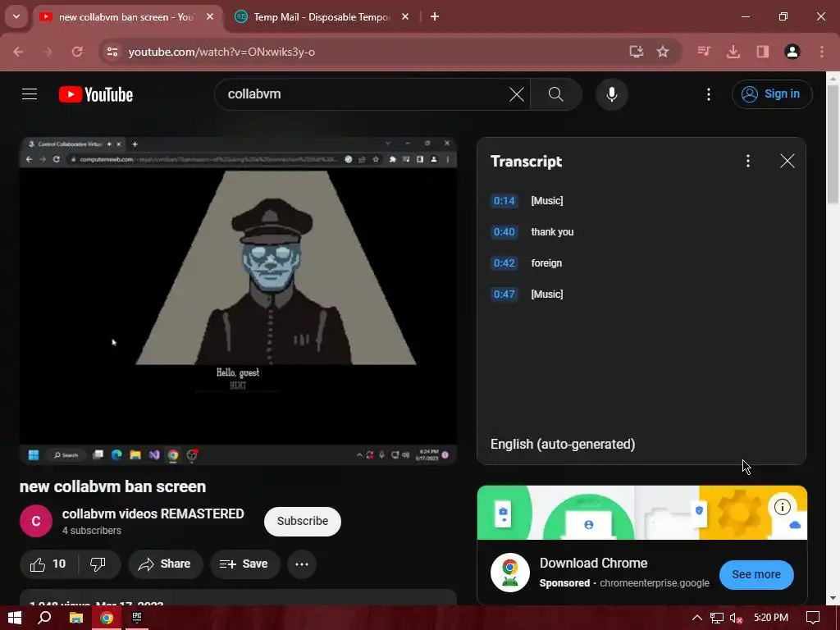
Task: Click the video player to pause
Action: (238, 300)
